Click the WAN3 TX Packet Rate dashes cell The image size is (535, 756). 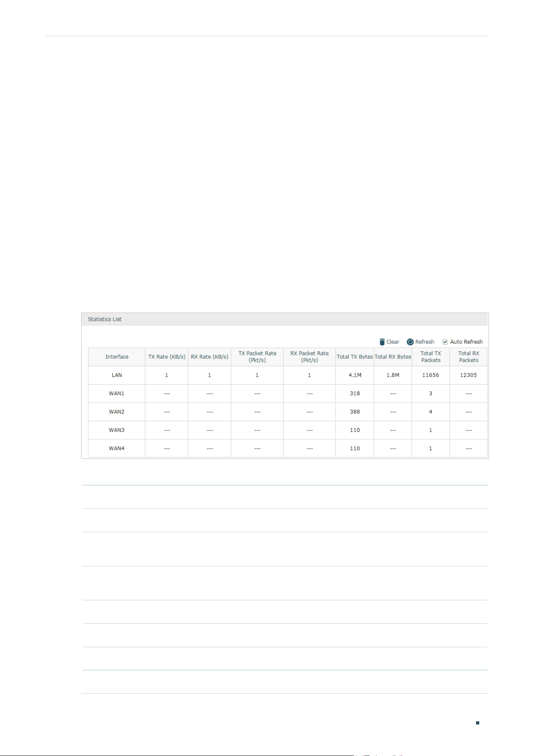click(x=257, y=430)
